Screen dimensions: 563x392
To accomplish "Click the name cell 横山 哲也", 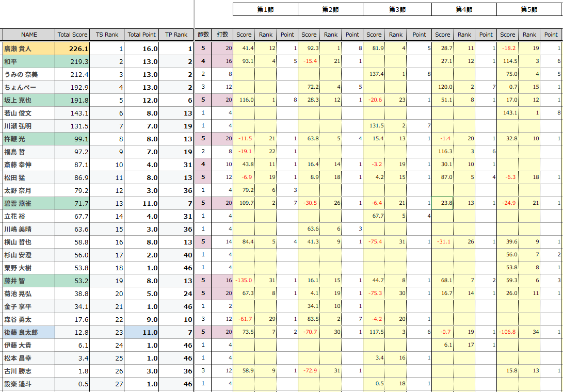I will (x=29, y=242).
